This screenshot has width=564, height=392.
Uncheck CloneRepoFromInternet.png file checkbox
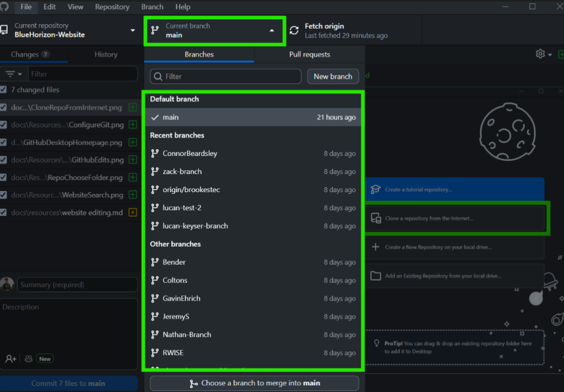(x=3, y=107)
